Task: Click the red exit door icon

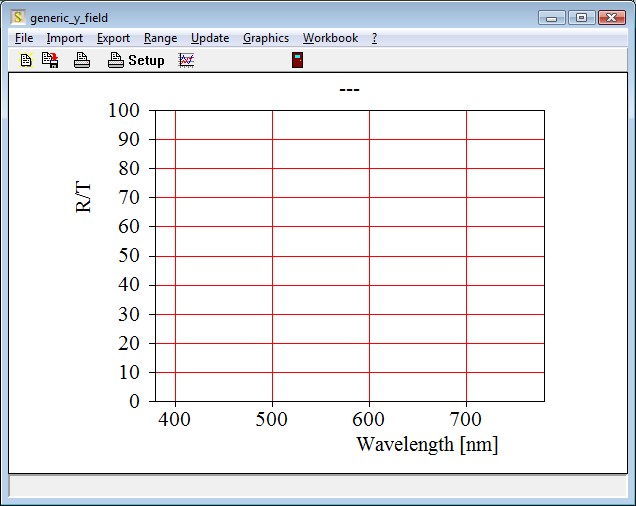Action: tap(297, 60)
